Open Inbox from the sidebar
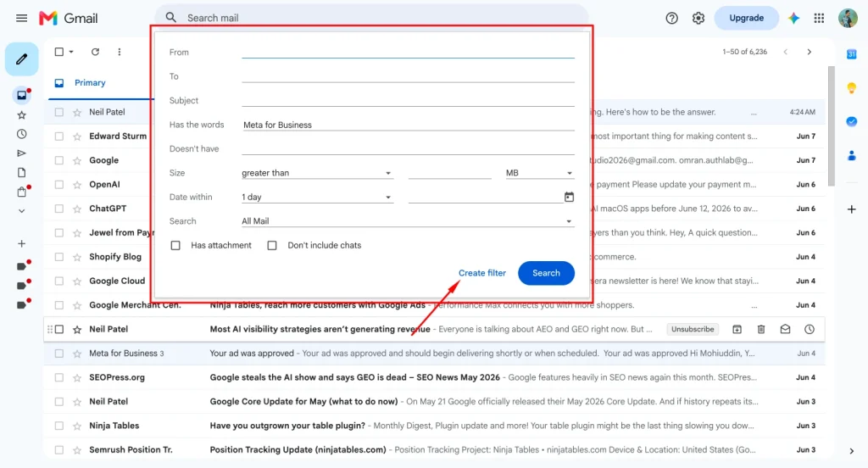868x468 pixels. [x=21, y=95]
